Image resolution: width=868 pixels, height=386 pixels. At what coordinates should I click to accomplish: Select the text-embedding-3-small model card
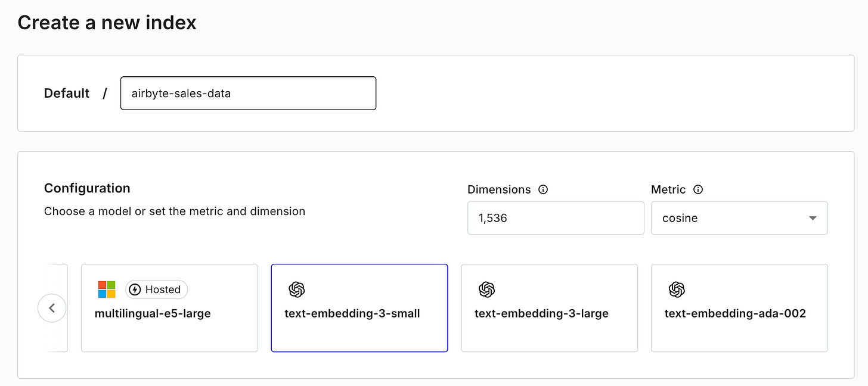359,308
